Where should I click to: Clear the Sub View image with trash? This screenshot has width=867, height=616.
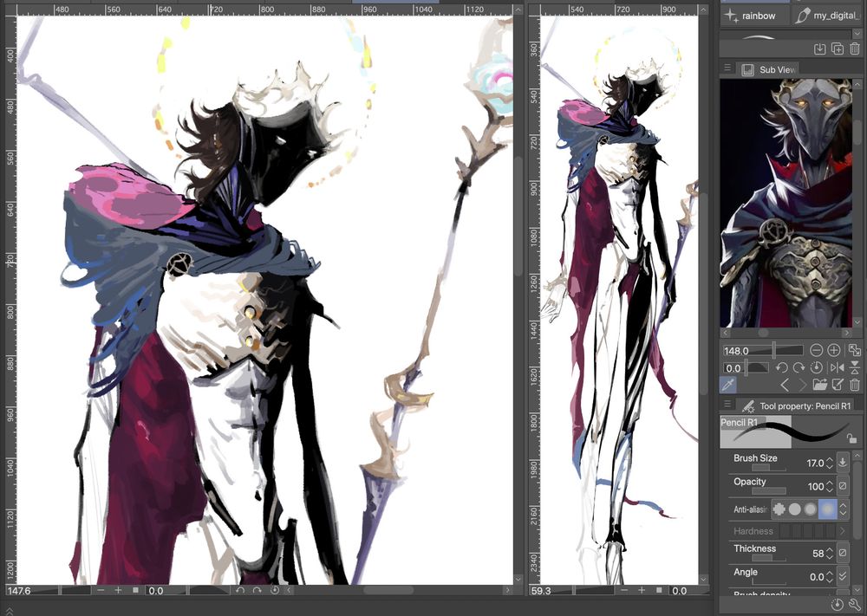click(x=855, y=385)
